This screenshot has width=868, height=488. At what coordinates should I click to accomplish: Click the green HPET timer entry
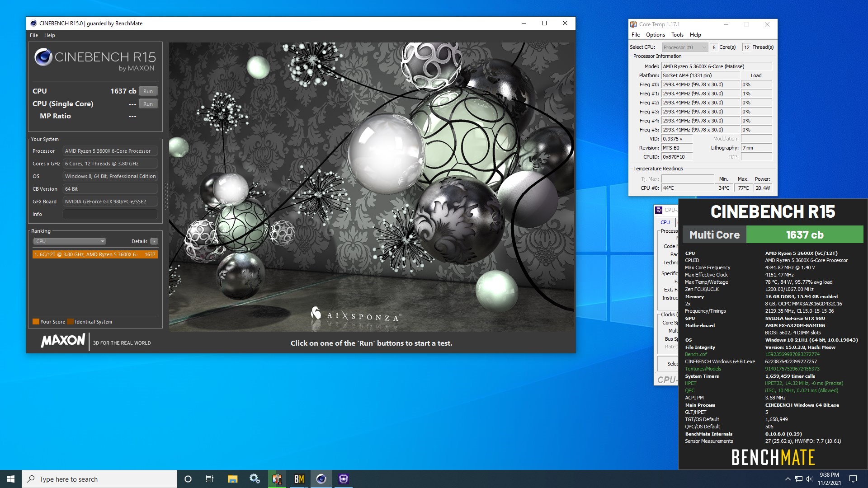(691, 383)
